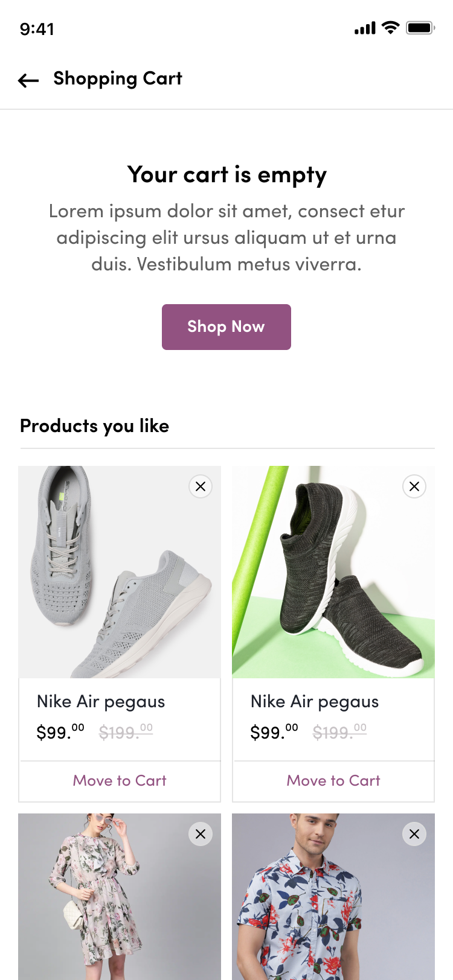Screen dimensions: 453x980
Task: Move black slip-on shoes to cart
Action: point(333,780)
